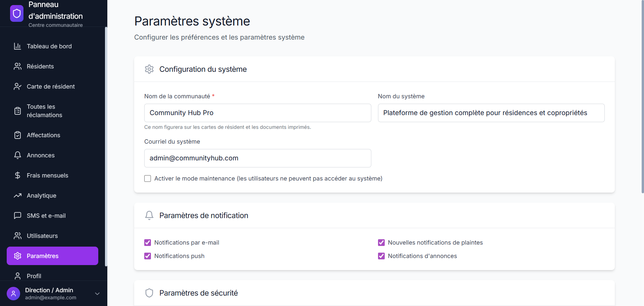Open SMS et e-mail chat icon
Viewport: 644px width, 306px height.
pyautogui.click(x=18, y=215)
